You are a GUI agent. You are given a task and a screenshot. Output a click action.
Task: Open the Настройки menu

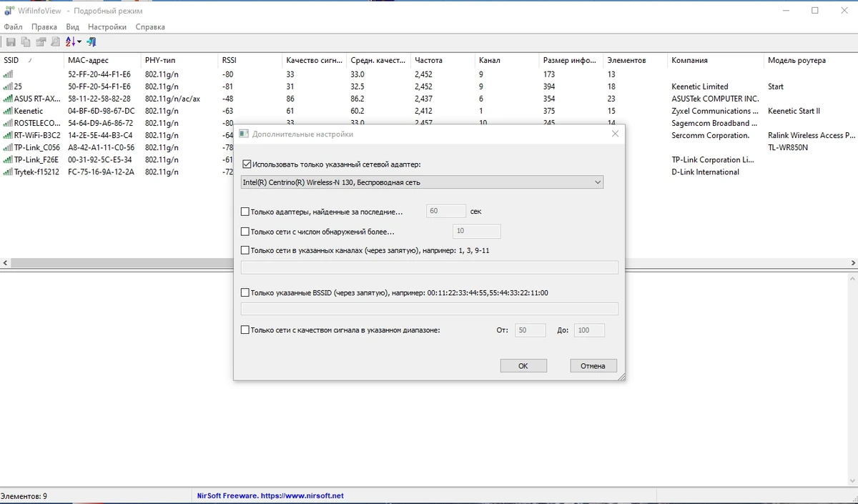pos(107,26)
